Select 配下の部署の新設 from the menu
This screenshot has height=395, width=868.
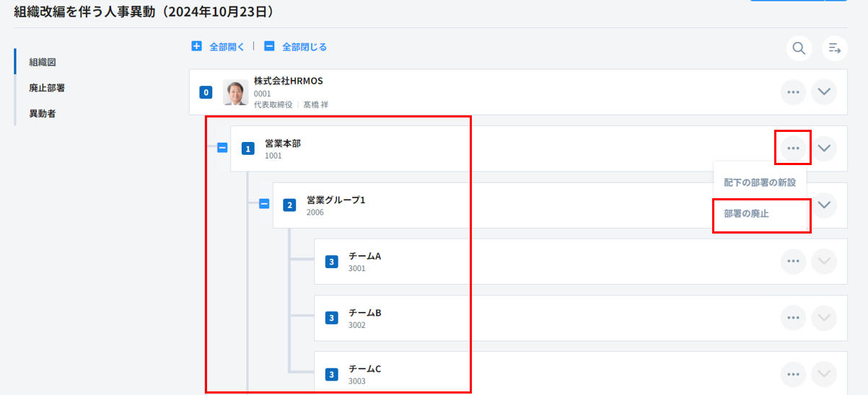pos(760,182)
